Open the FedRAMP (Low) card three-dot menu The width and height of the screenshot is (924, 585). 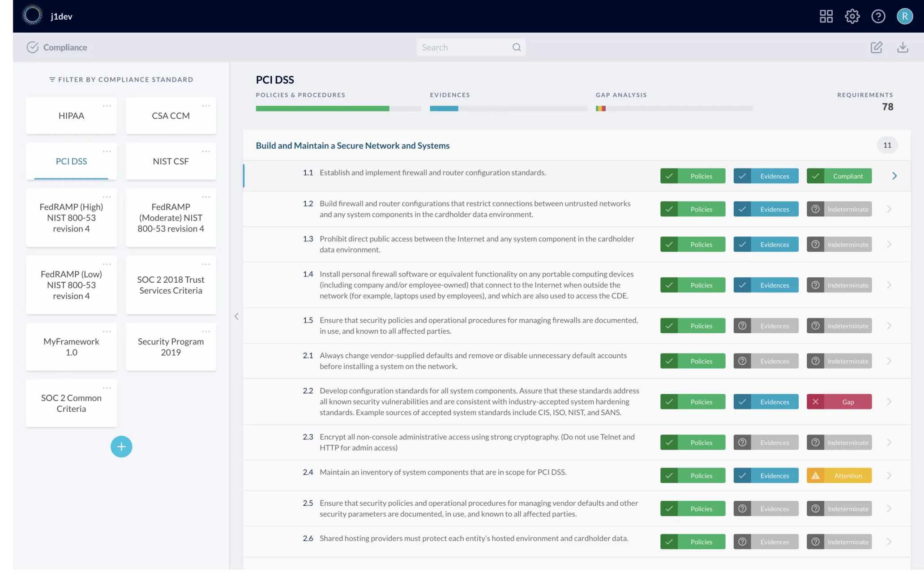click(107, 264)
